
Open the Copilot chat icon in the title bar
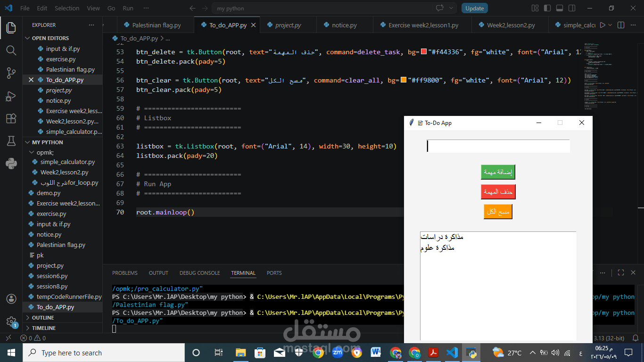pos(440,8)
